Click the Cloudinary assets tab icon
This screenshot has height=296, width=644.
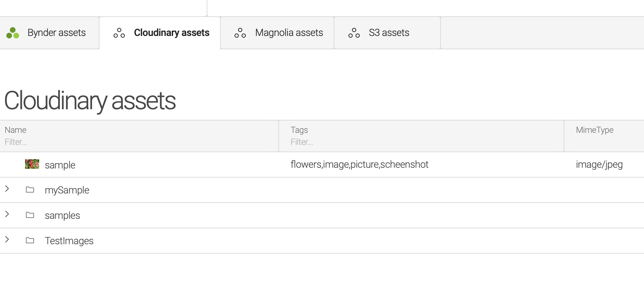pos(119,33)
